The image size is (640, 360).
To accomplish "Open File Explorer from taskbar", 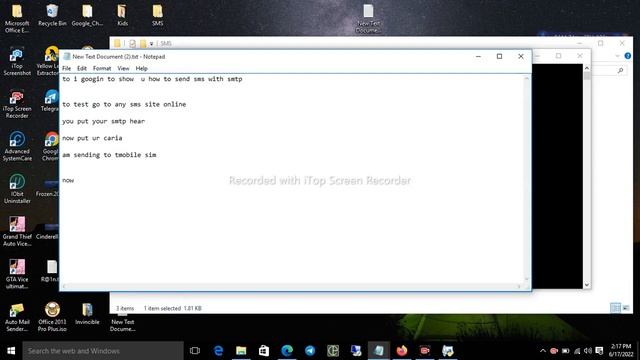I will 241,351.
